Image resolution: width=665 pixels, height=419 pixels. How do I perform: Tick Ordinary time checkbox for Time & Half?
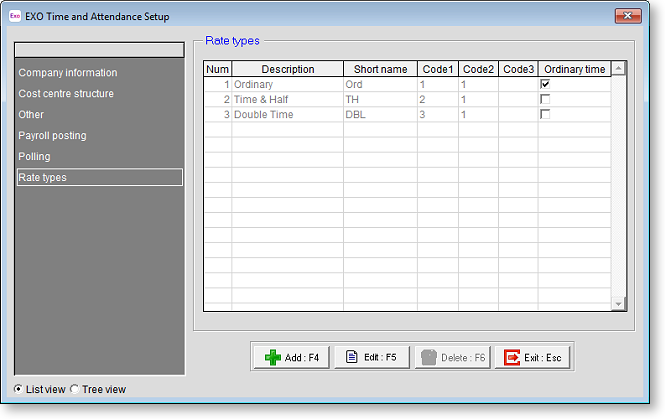coord(545,100)
